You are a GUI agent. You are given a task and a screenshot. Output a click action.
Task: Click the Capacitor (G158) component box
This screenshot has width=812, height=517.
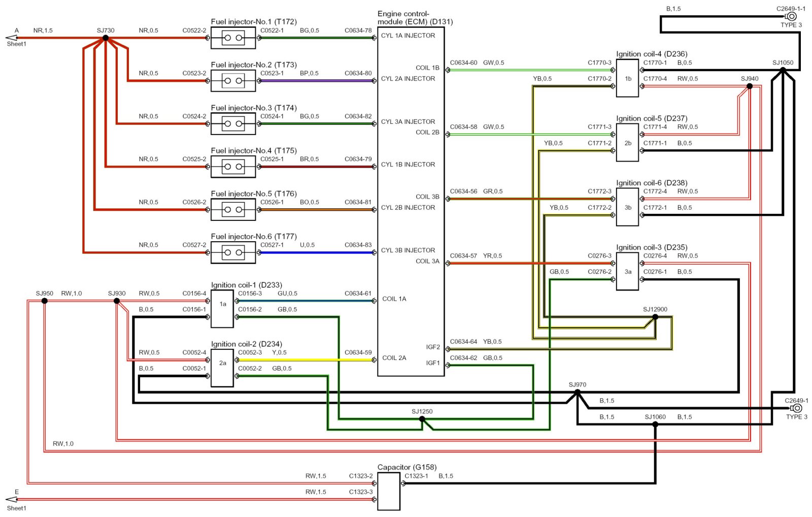(x=389, y=491)
